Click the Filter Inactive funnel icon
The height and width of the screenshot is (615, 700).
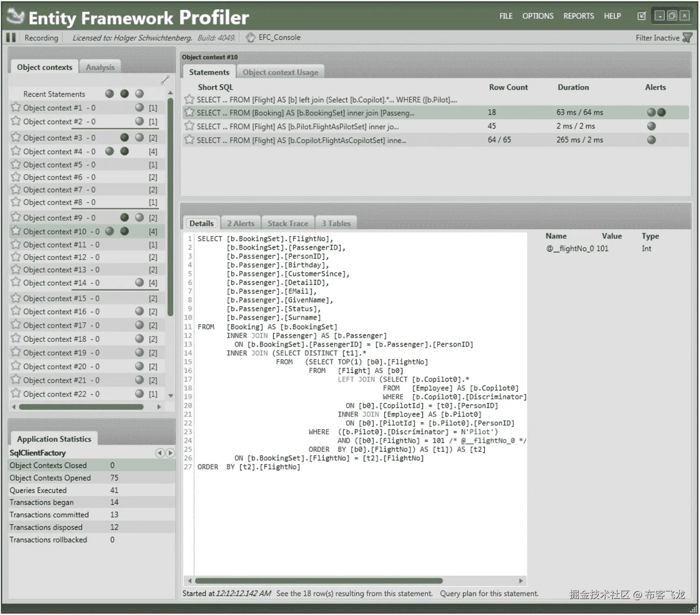pos(688,37)
